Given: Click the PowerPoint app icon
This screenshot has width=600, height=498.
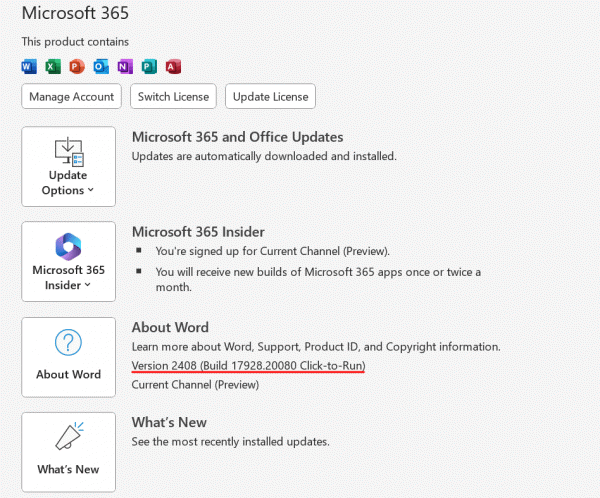Looking at the screenshot, I should pyautogui.click(x=77, y=67).
